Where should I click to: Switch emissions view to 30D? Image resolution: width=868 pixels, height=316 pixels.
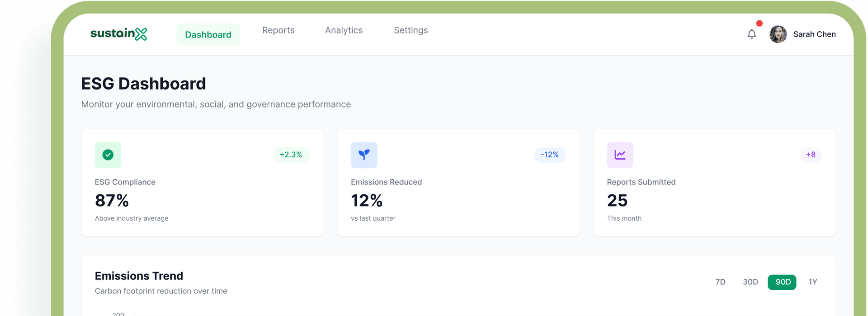coord(750,282)
